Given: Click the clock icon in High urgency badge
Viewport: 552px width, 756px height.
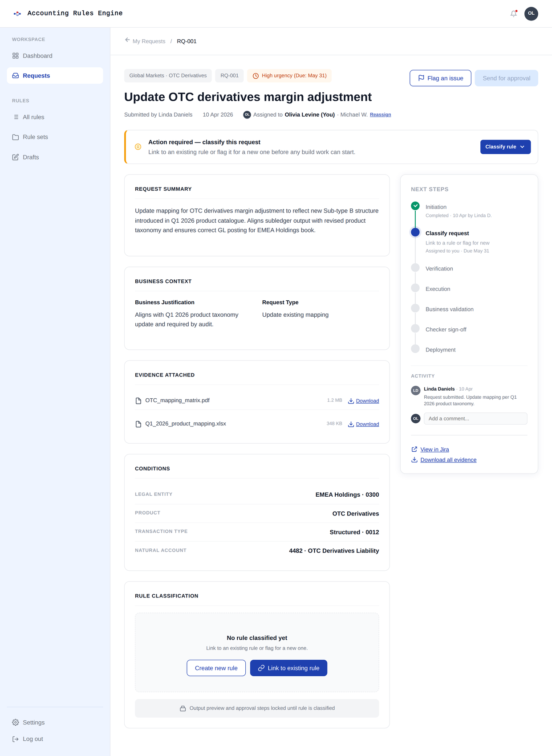Looking at the screenshot, I should coord(256,76).
